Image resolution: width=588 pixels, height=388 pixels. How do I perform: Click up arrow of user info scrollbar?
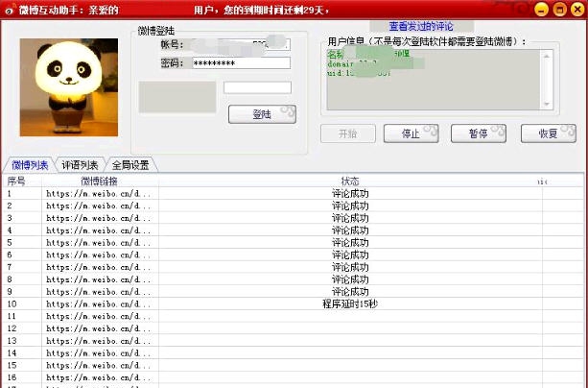(x=547, y=56)
